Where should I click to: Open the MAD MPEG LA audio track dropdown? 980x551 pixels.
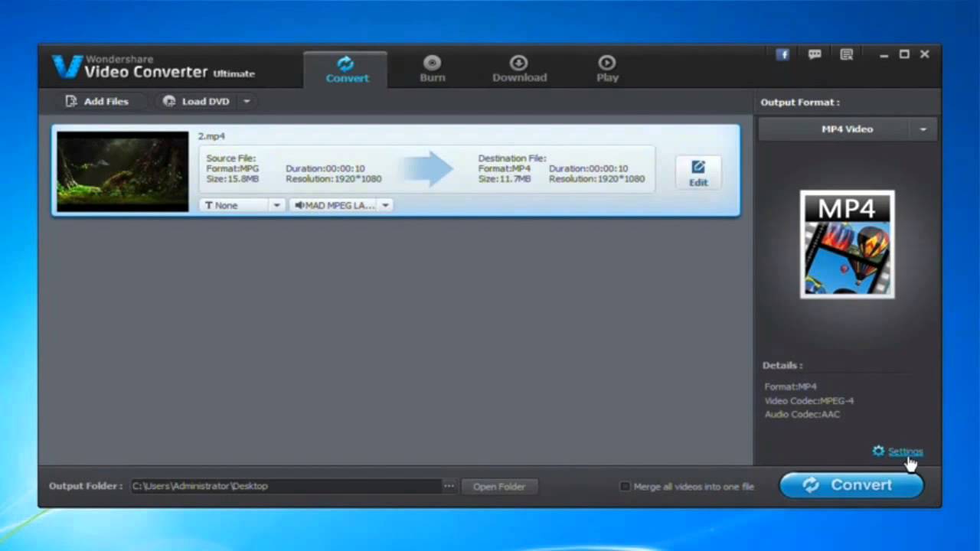tap(341, 205)
